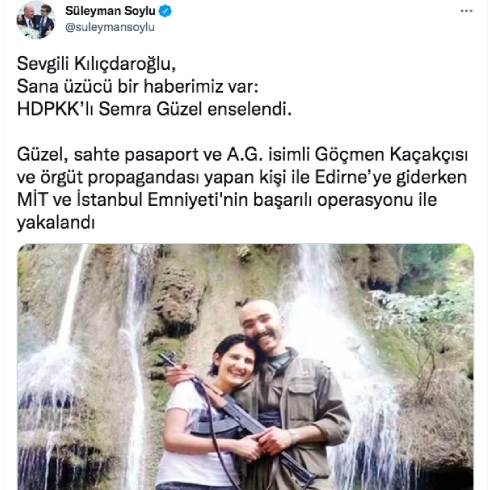This screenshot has height=490, width=490.
Task: Open Süleyman Soylu's profile avatar
Action: coord(36,19)
